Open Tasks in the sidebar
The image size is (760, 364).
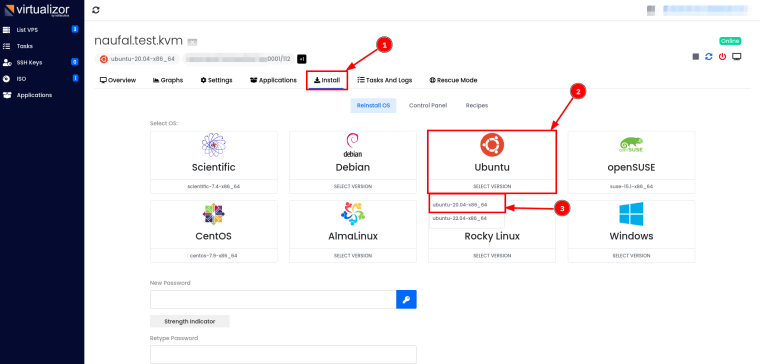(x=25, y=47)
